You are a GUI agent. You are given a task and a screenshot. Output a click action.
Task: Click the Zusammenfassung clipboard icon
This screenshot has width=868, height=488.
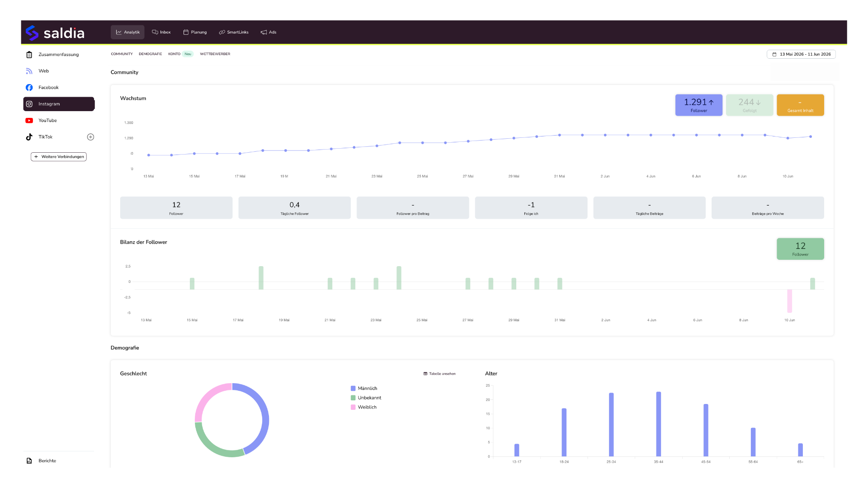29,55
